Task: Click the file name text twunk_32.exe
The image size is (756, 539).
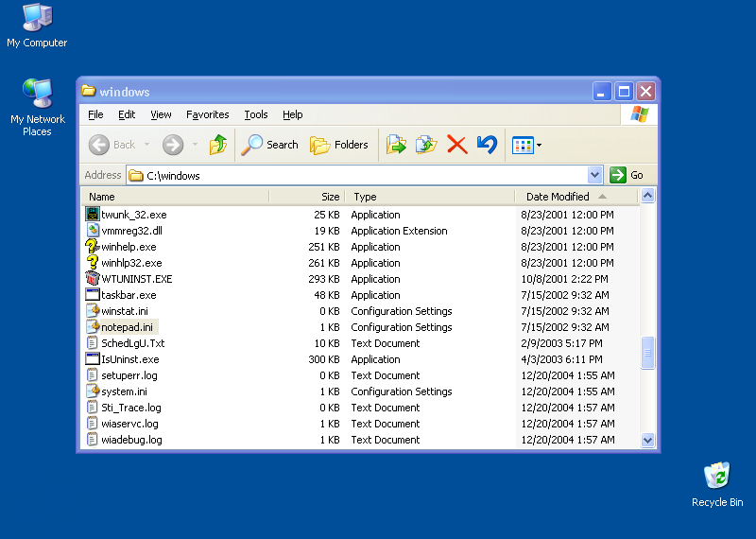Action: pyautogui.click(x=134, y=215)
